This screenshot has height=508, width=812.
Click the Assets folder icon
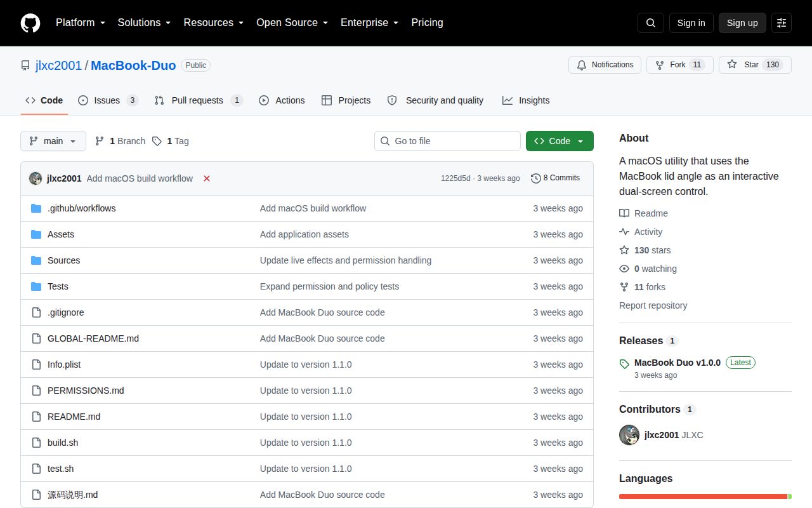click(36, 234)
